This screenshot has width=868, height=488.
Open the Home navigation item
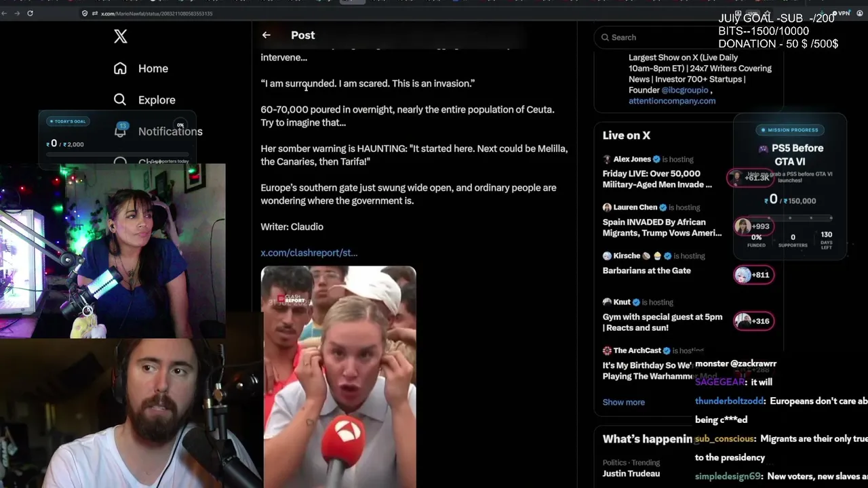coord(141,68)
